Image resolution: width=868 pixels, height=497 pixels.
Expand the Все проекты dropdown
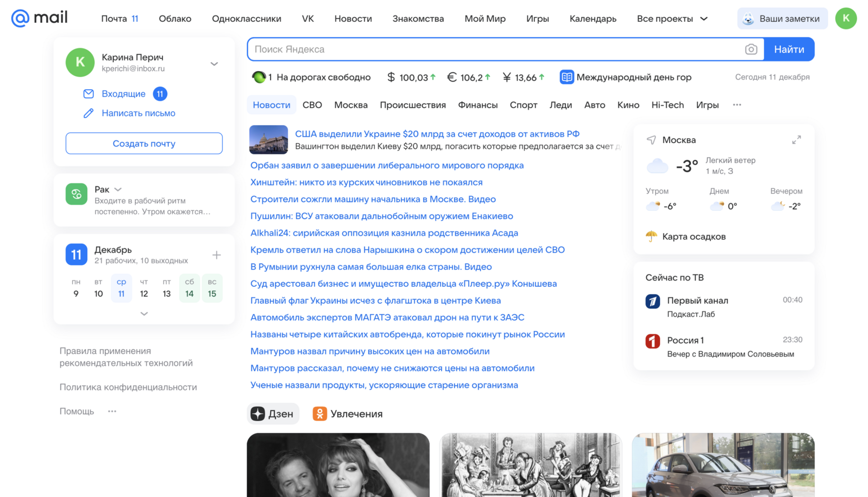pos(672,19)
